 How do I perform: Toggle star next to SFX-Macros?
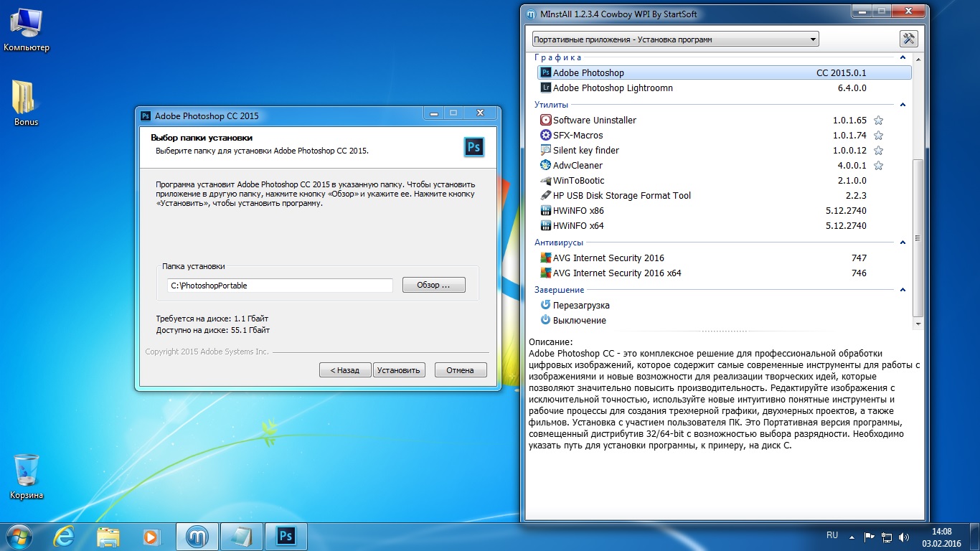pyautogui.click(x=878, y=135)
